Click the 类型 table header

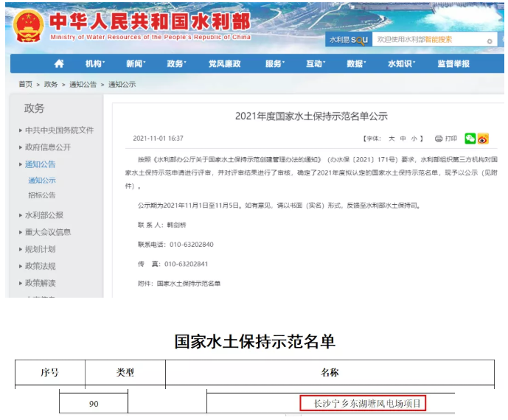coord(125,372)
